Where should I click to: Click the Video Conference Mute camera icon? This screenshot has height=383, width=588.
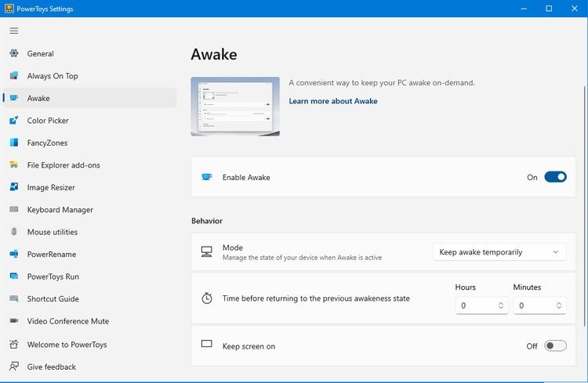click(14, 321)
